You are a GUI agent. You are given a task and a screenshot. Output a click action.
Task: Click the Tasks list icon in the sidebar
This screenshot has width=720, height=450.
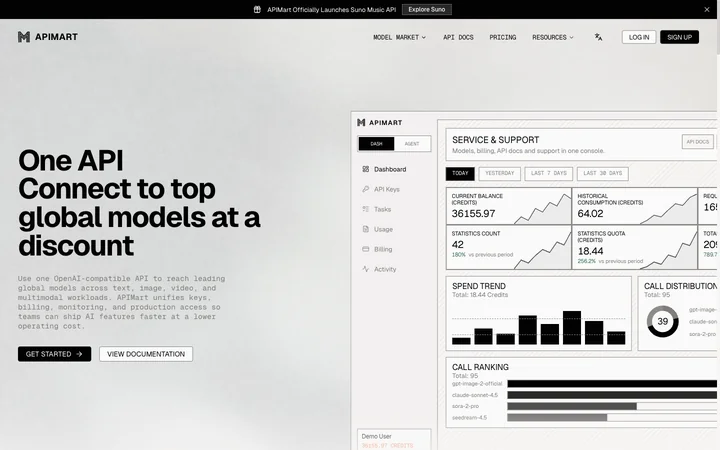366,209
